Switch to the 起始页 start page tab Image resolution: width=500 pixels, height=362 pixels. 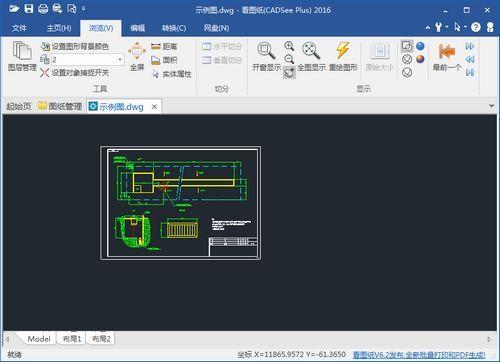click(x=19, y=106)
